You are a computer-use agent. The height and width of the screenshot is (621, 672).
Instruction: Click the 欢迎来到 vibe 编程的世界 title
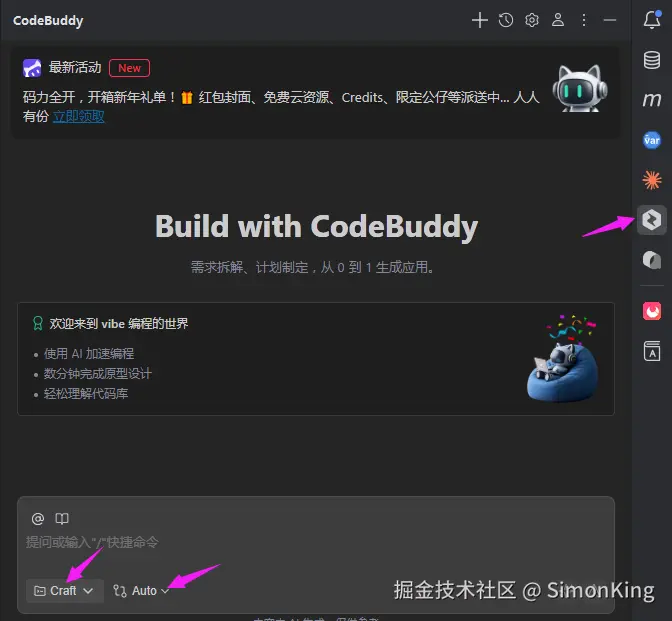(x=119, y=324)
